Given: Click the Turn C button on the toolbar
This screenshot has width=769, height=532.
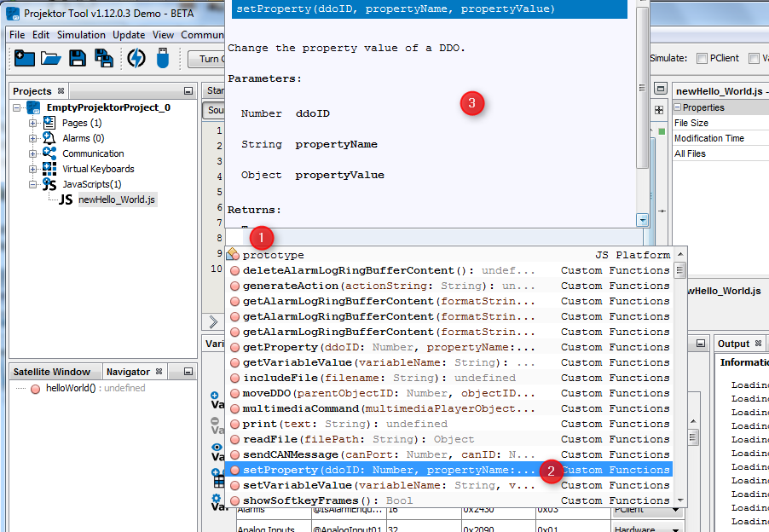Looking at the screenshot, I should point(210,59).
